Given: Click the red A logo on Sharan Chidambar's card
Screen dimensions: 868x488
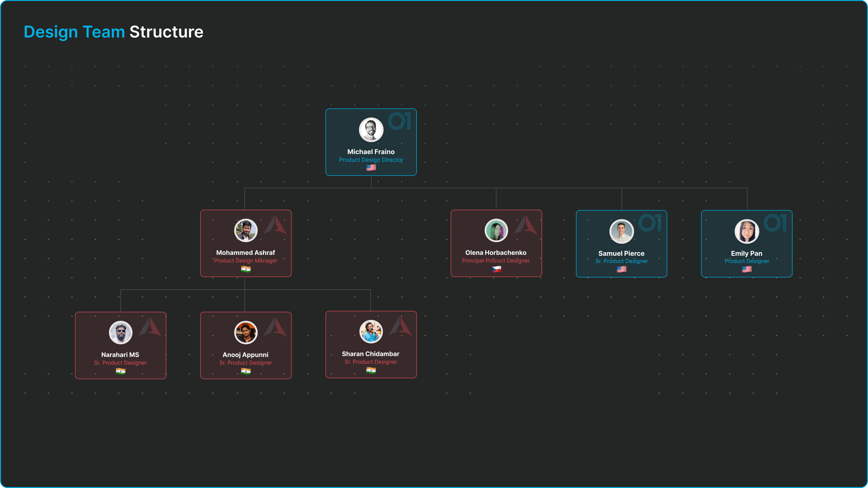Looking at the screenshot, I should coord(401,326).
